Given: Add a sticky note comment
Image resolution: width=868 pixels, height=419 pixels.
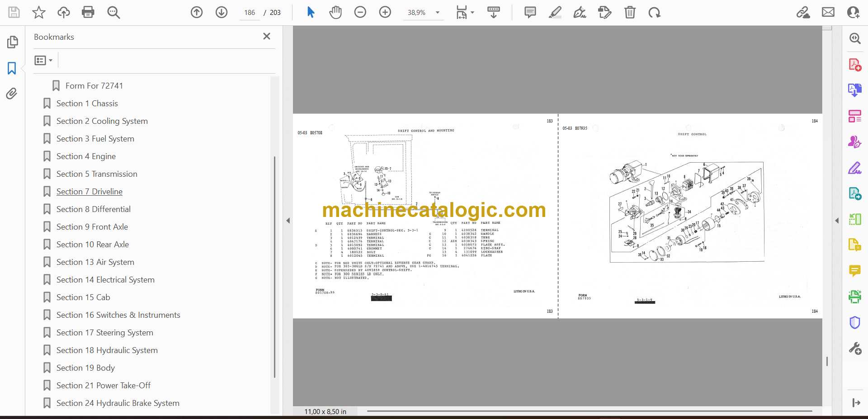Looking at the screenshot, I should 530,12.
